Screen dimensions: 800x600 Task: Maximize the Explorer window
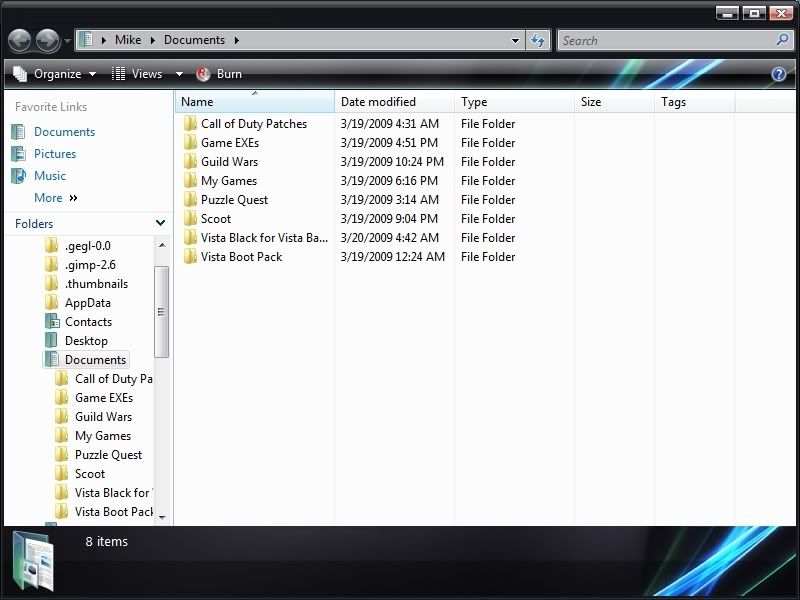coord(754,13)
